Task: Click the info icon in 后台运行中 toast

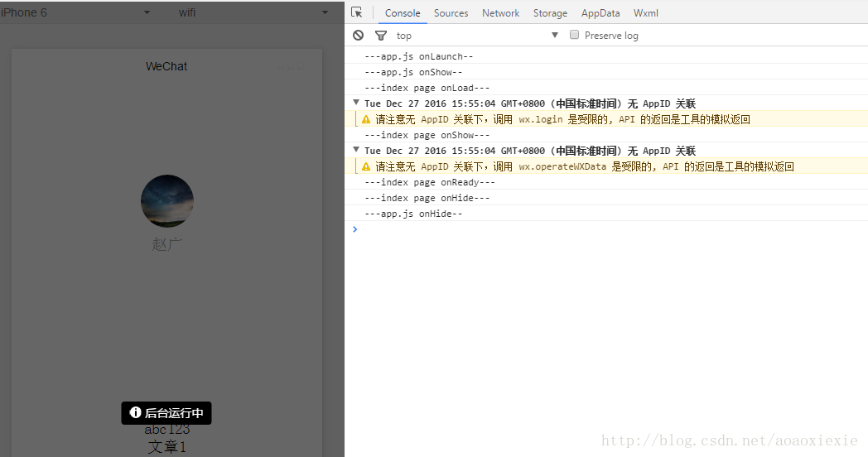Action: 135,412
